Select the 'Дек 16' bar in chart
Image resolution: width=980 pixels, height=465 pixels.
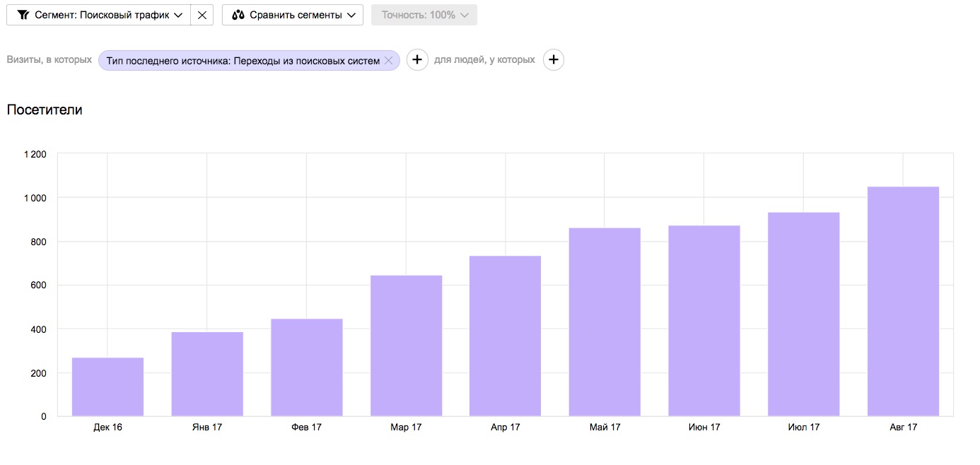107,387
